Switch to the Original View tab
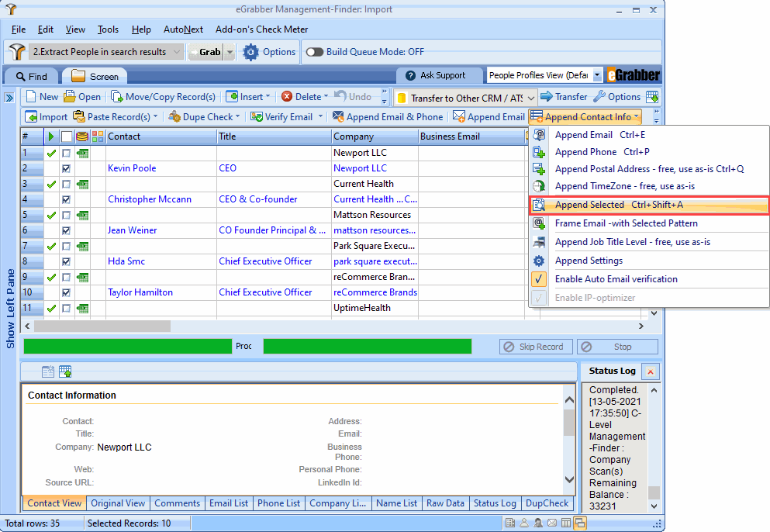Image resolution: width=770 pixels, height=532 pixels. pos(118,503)
